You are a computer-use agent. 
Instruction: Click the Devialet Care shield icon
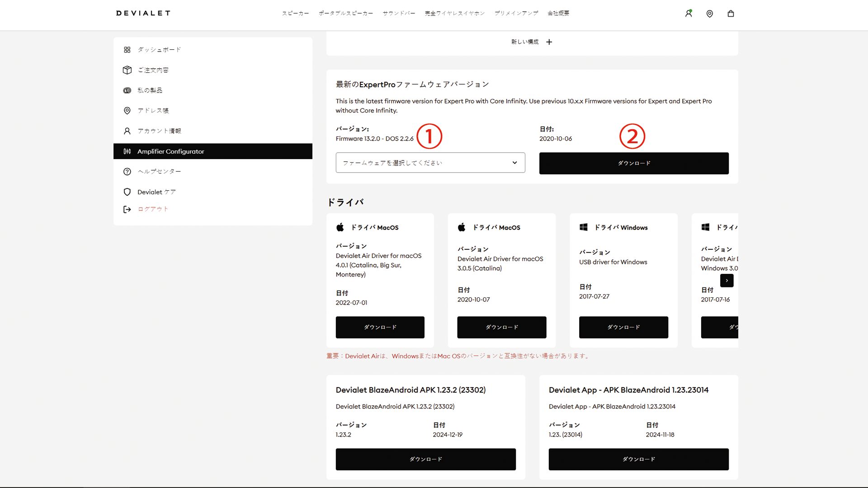[127, 192]
